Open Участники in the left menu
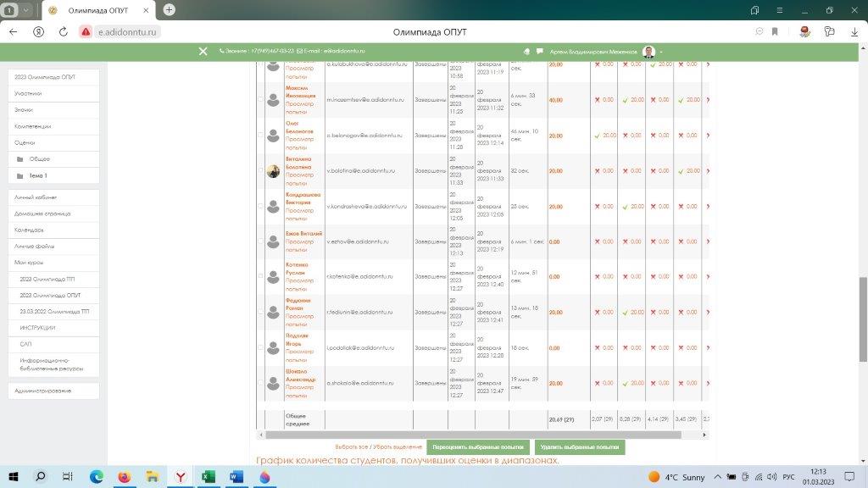Viewport: 868px width, 488px height. point(28,93)
